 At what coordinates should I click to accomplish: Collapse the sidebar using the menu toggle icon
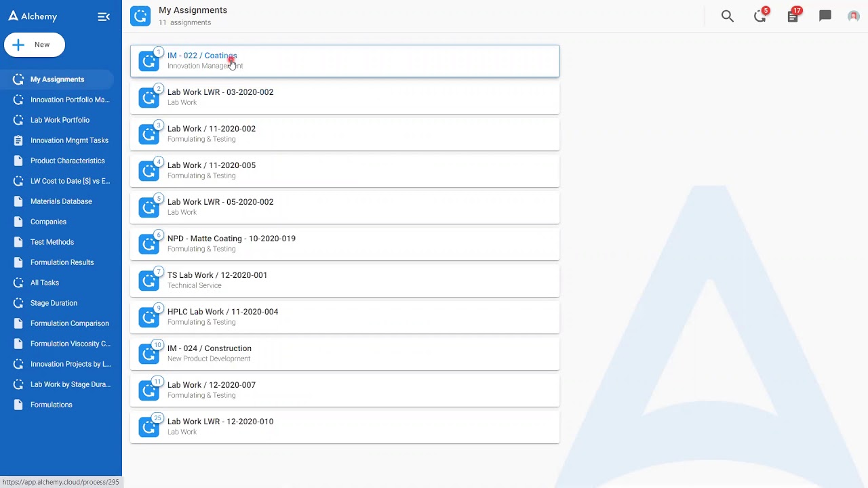104,17
